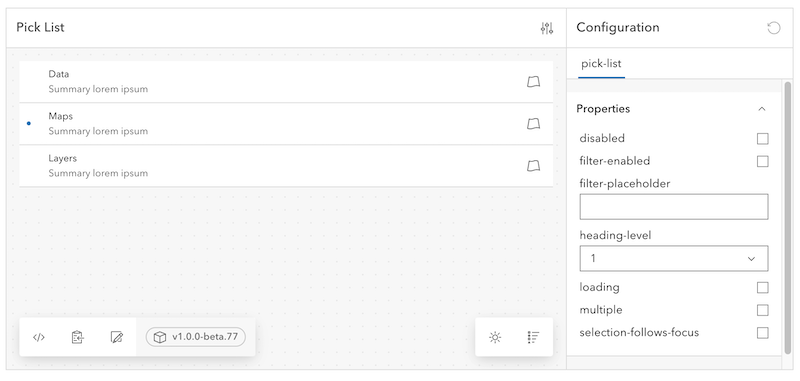Viewport: 800px width, 381px height.
Task: Click the map icon on Data row
Action: [x=533, y=82]
